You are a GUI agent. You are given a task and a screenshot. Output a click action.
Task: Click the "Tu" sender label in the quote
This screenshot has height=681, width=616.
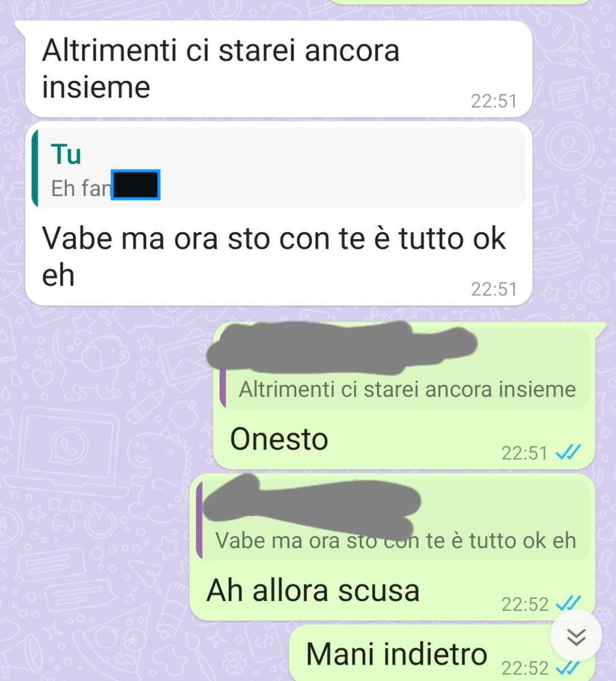[x=66, y=154]
